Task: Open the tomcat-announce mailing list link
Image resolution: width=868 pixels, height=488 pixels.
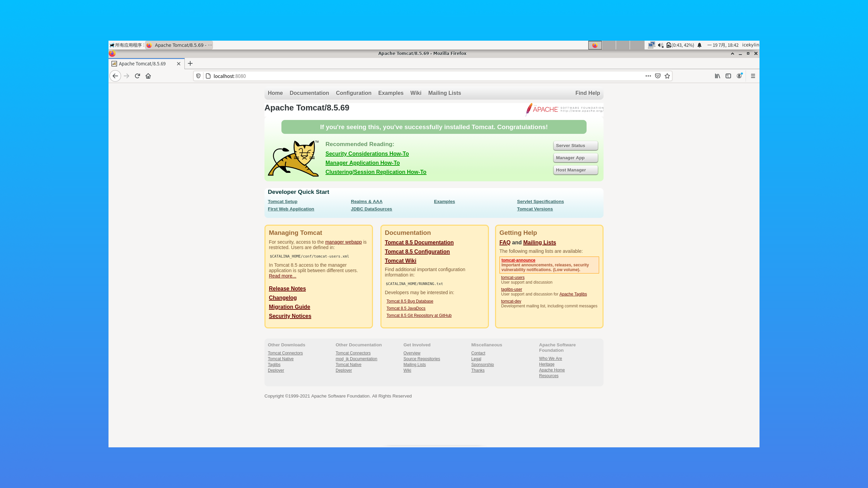Action: click(x=518, y=260)
